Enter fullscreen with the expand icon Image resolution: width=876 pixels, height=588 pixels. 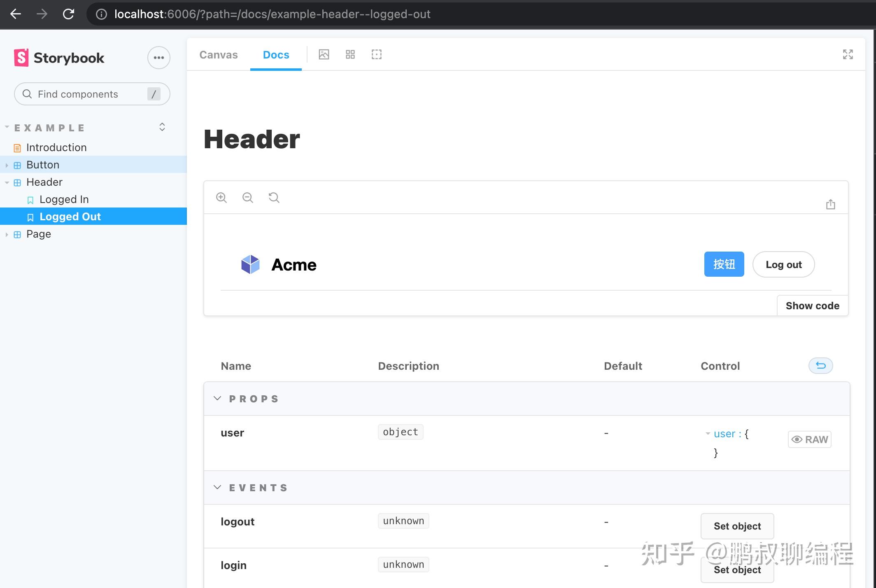point(848,54)
